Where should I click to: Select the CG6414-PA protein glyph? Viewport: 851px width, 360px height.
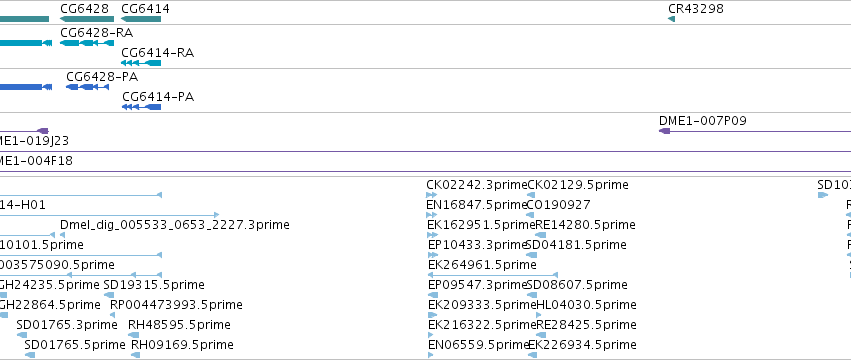tap(142, 107)
